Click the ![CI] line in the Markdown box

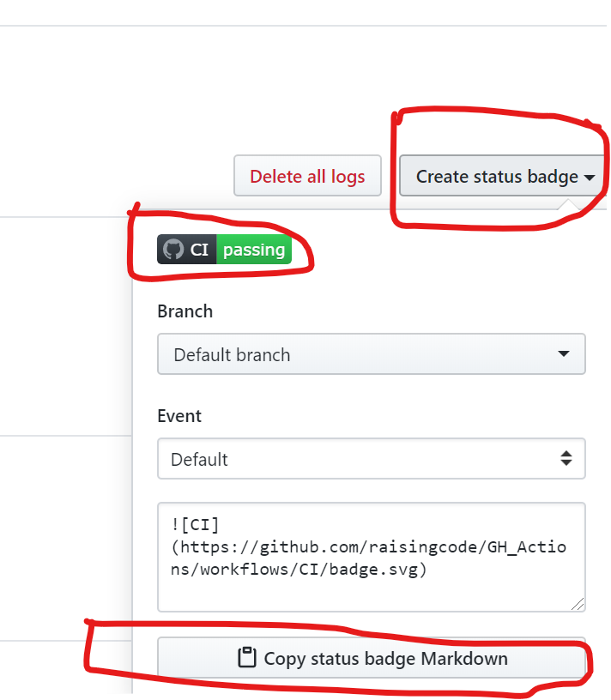click(195, 524)
